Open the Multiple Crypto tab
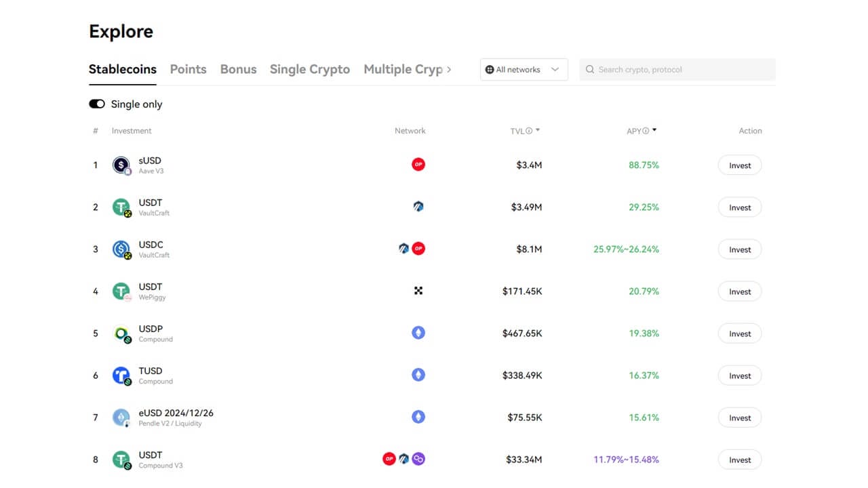868x488 pixels. (x=403, y=69)
